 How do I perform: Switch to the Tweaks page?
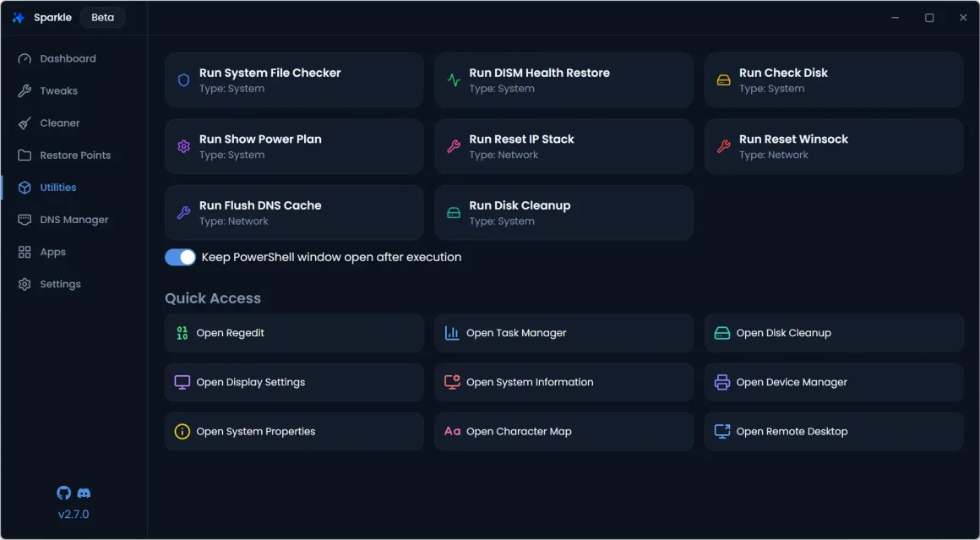[58, 90]
